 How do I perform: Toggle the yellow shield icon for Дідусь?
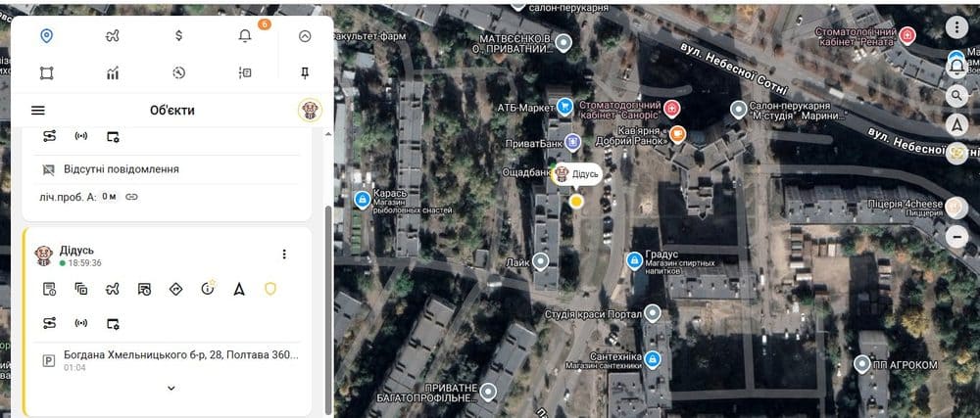(x=270, y=288)
